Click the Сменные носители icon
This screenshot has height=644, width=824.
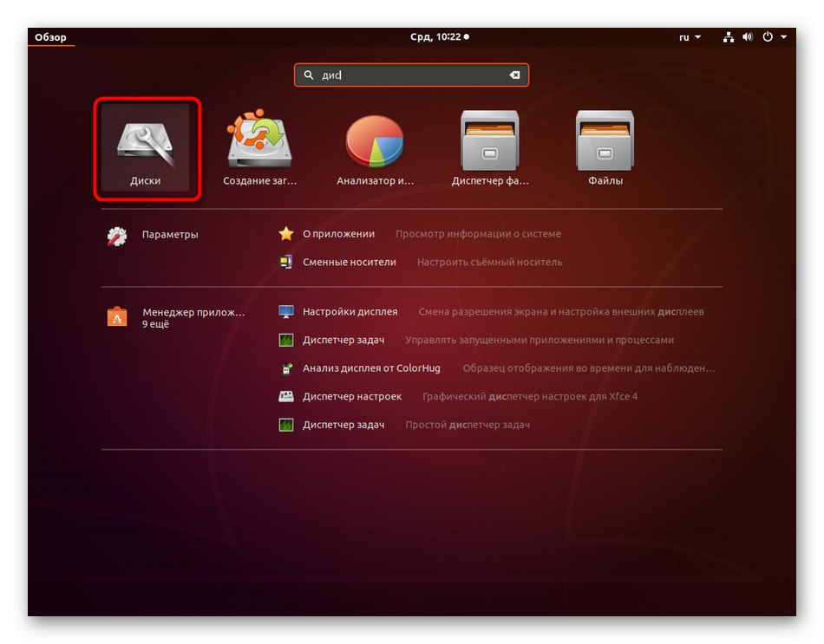click(286, 262)
